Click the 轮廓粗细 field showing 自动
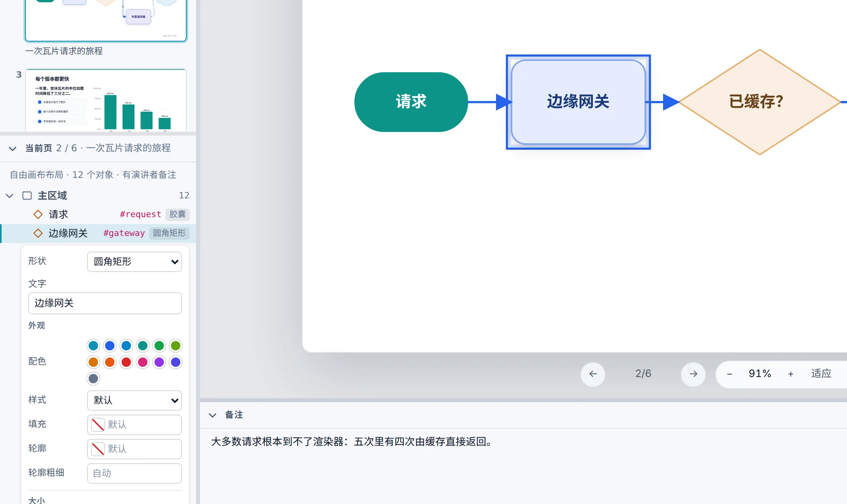Viewport: 847px width, 504px height. 135,473
